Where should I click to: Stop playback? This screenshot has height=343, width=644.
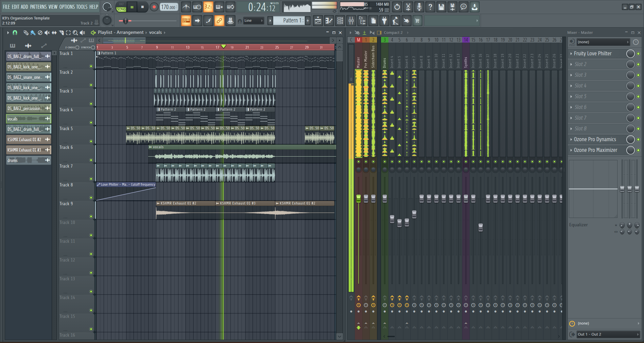tap(143, 7)
